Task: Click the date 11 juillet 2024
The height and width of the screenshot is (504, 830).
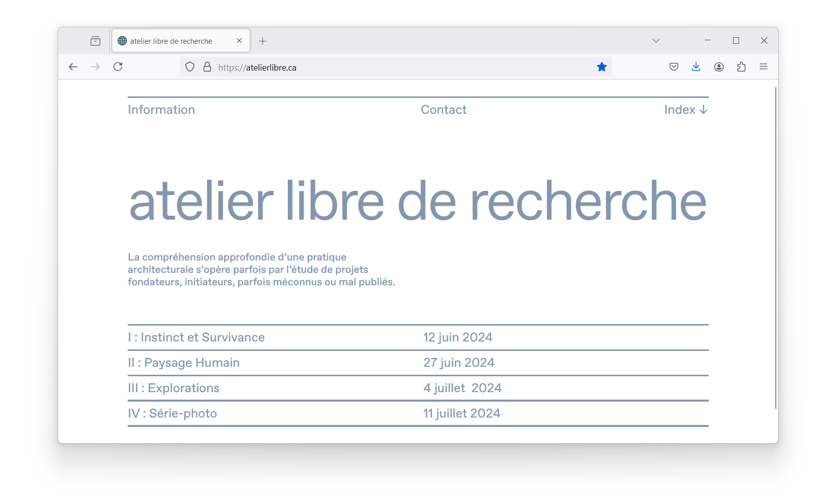Action: [462, 414]
